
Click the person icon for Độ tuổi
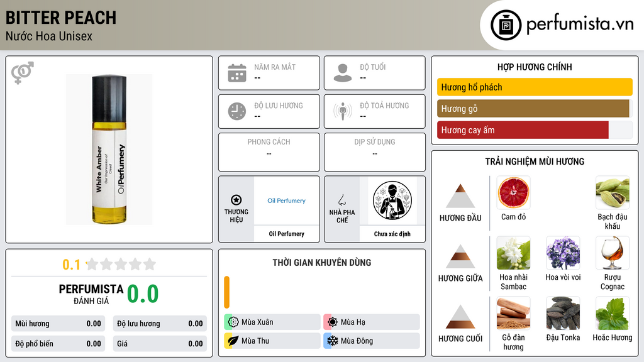point(343,73)
